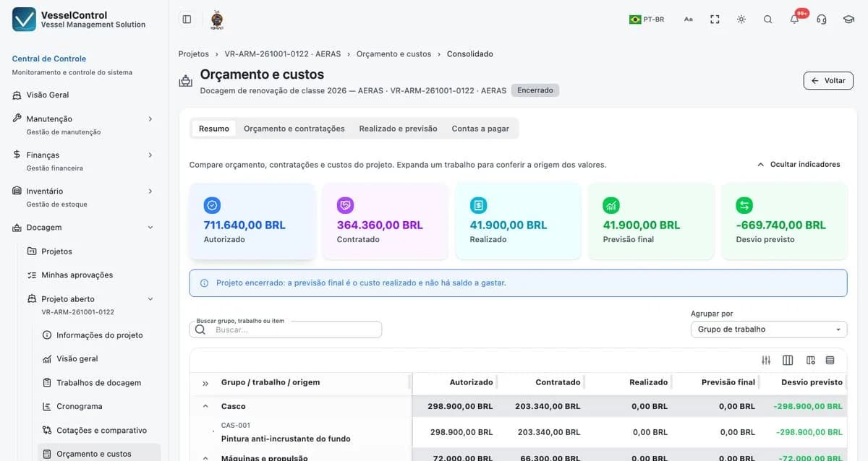Open notifications bell with 99+ badge

pyautogui.click(x=795, y=20)
